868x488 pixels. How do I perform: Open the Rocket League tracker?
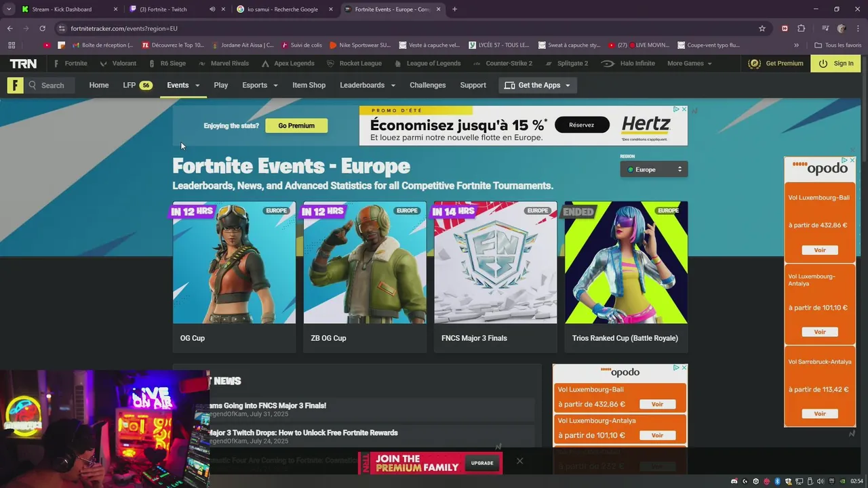[354, 63]
